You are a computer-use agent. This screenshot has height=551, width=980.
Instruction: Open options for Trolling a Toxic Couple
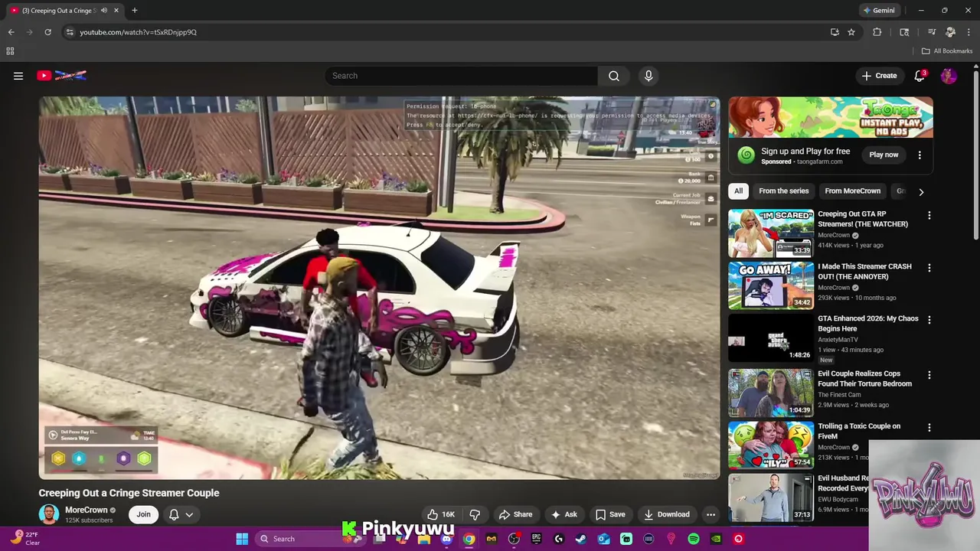pos(929,427)
